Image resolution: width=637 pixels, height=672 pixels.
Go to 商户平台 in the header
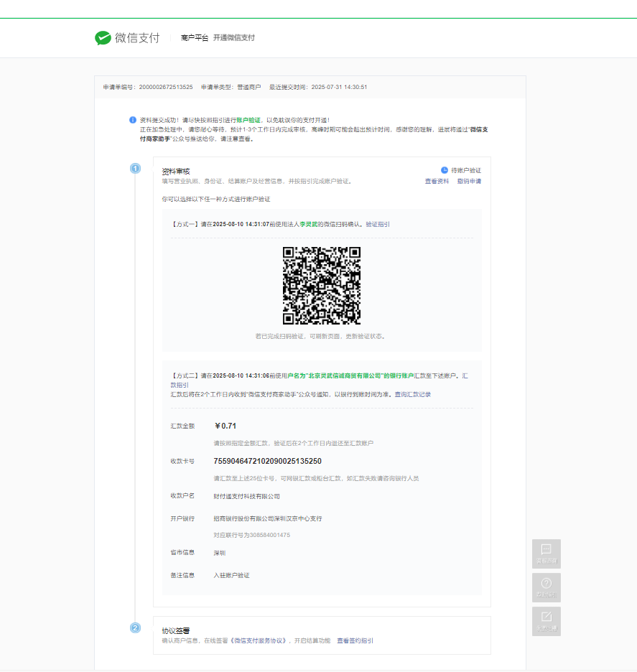[x=194, y=38]
